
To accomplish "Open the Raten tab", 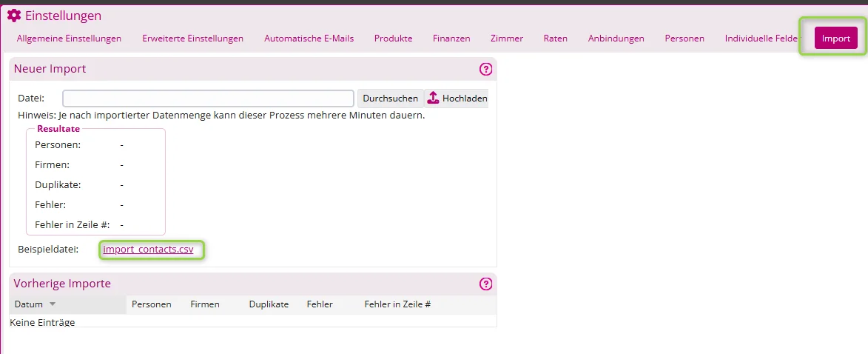I will tap(556, 39).
